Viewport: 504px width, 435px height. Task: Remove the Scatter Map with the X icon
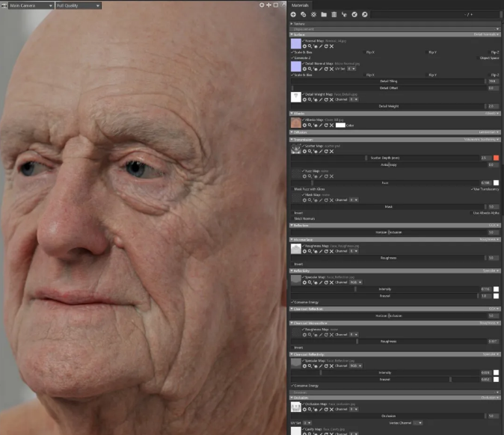pos(331,151)
